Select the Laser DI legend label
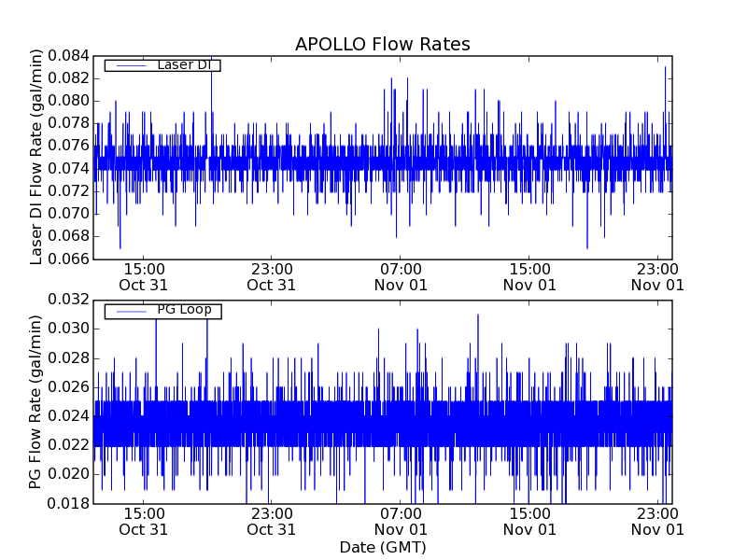This screenshot has width=747, height=560. pyautogui.click(x=187, y=64)
